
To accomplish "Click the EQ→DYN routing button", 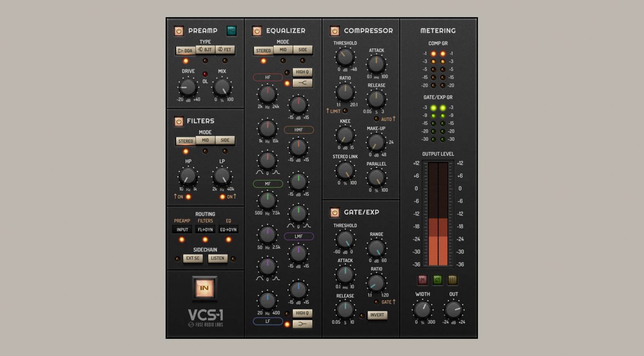I will tap(228, 230).
